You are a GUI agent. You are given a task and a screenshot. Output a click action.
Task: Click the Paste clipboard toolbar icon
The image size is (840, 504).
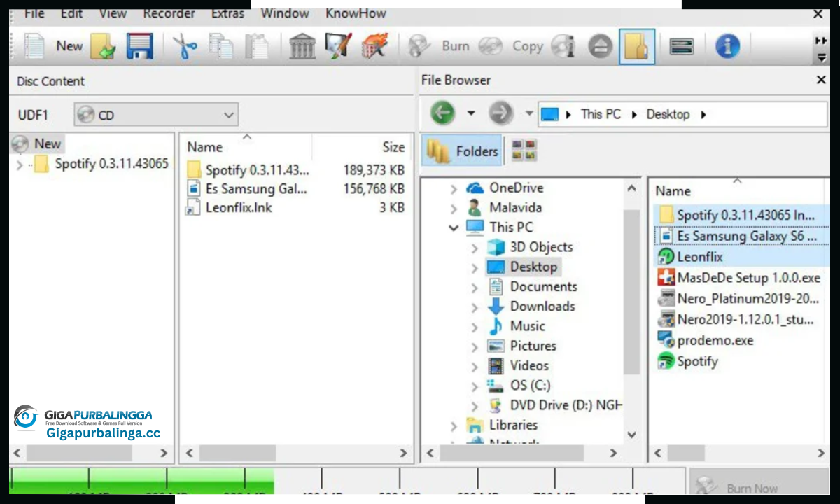258,46
